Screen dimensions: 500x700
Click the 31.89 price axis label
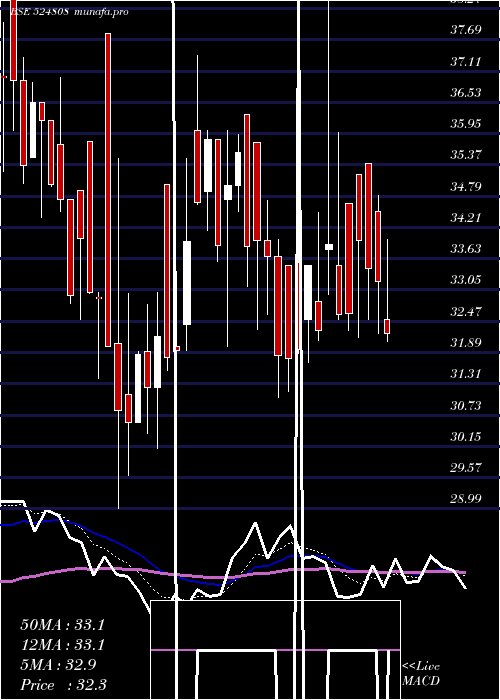466,342
